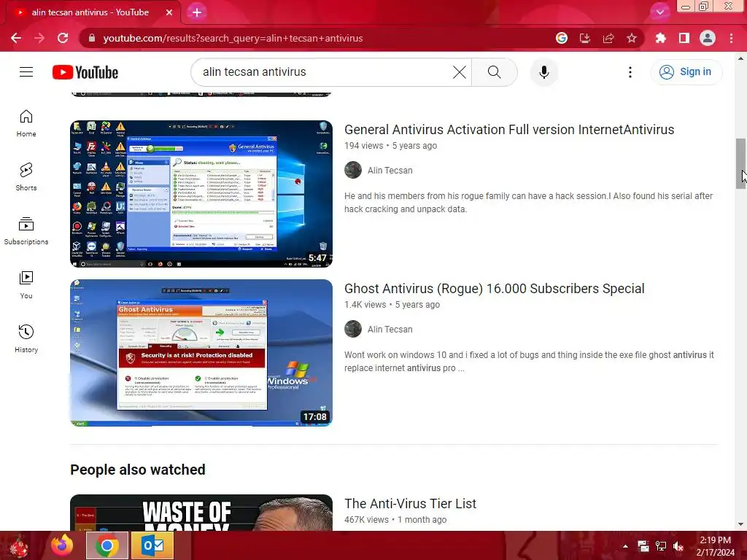Open a new browser tab
The height and width of the screenshot is (560, 747).
[x=197, y=12]
